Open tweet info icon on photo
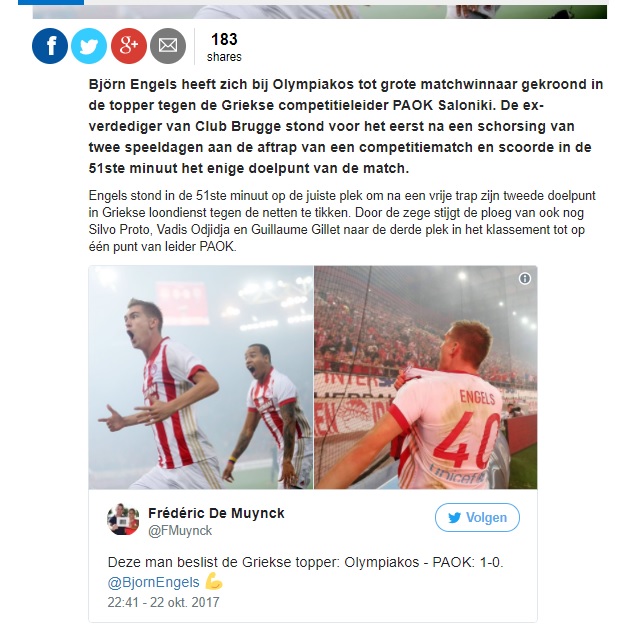Screen dimensions: 639x630 pyautogui.click(x=524, y=278)
